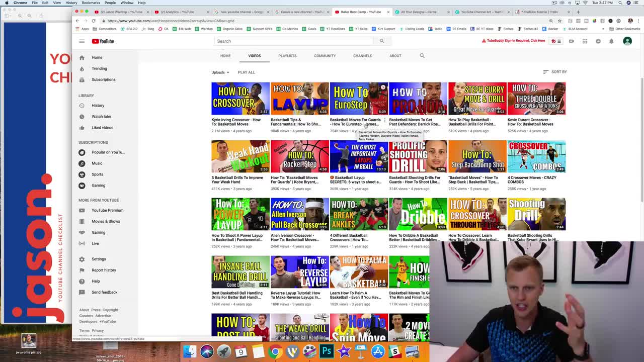Viewport: 644px width, 362px height.
Task: Open Kevin Durant Crossover video title
Action: (x=531, y=122)
